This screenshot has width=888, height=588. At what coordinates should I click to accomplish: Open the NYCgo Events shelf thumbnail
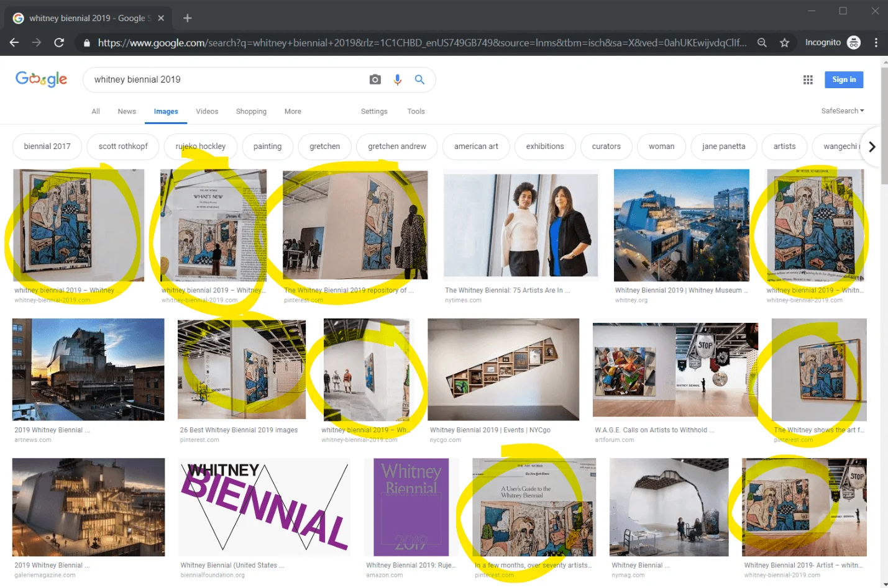pyautogui.click(x=503, y=369)
